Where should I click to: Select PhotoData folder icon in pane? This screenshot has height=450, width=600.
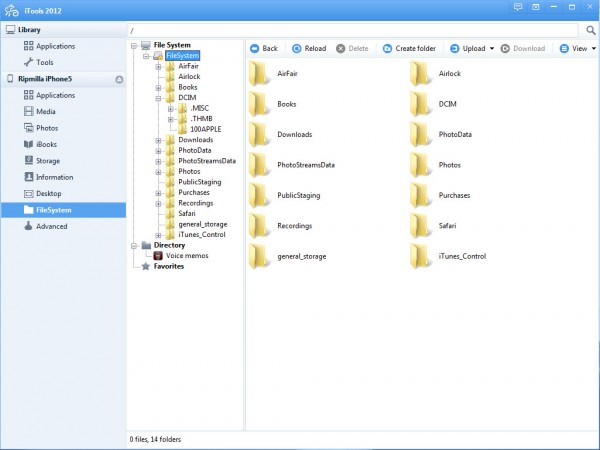click(420, 134)
